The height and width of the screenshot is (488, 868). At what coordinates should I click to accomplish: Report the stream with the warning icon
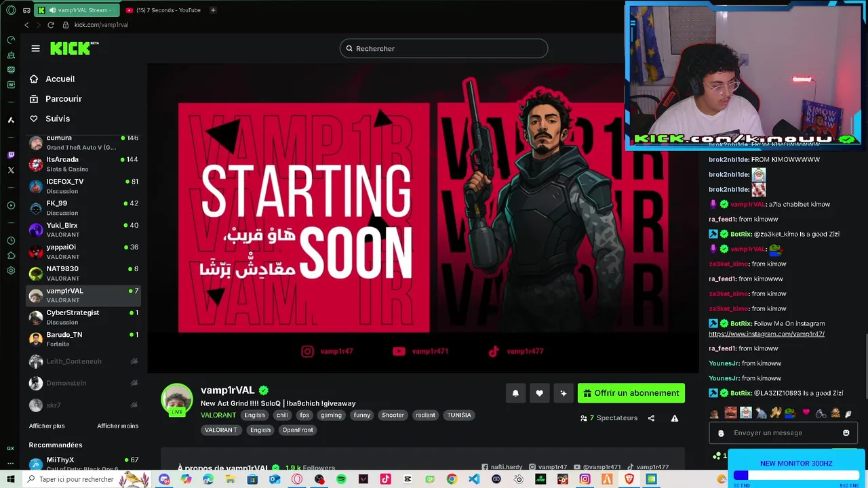tap(675, 418)
